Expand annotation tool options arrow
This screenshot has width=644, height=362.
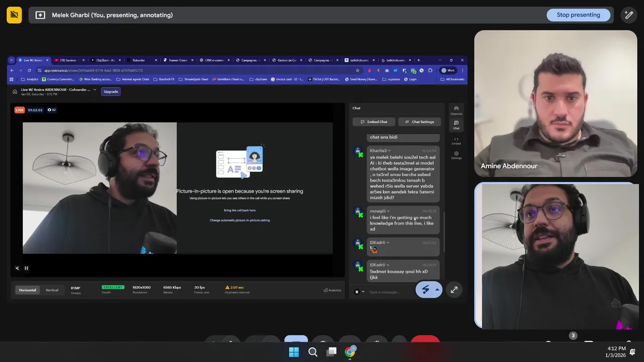[437, 290]
